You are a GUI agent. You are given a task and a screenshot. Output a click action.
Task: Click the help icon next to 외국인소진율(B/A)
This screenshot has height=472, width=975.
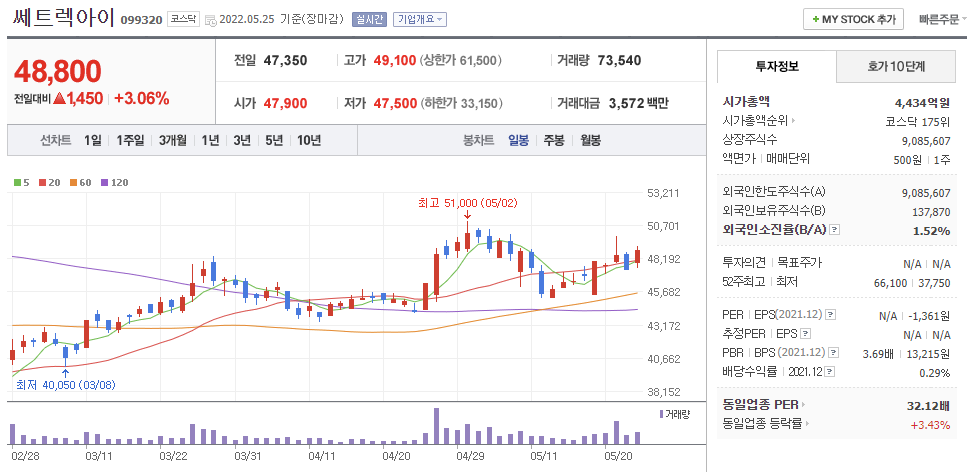834,230
